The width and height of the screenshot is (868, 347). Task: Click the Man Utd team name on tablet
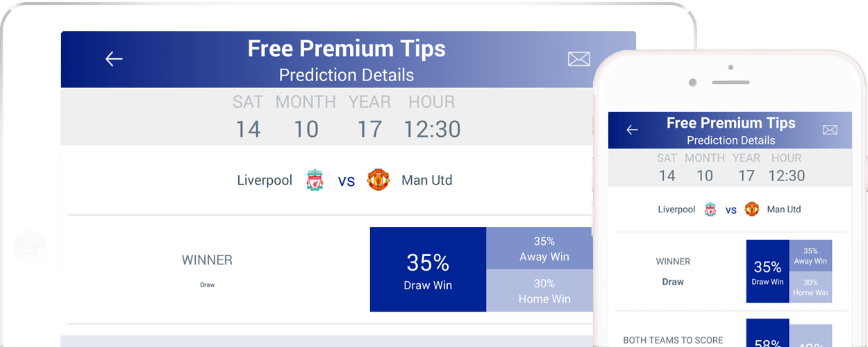(x=427, y=180)
